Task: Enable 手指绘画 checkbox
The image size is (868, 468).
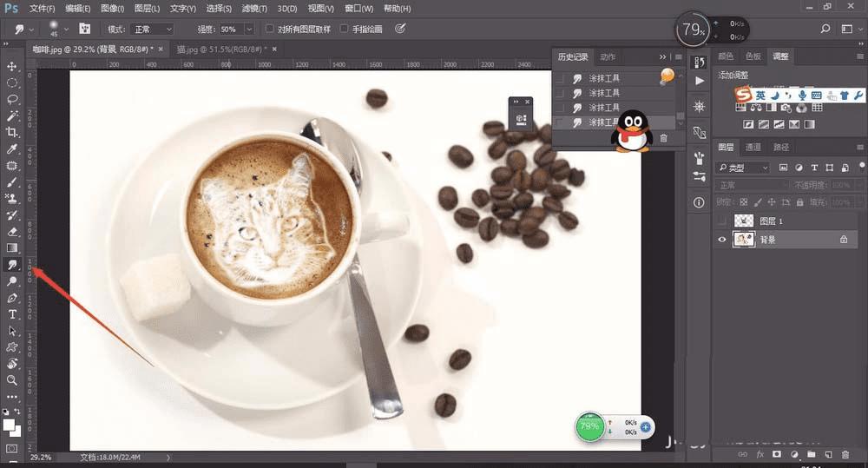Action: click(x=345, y=29)
